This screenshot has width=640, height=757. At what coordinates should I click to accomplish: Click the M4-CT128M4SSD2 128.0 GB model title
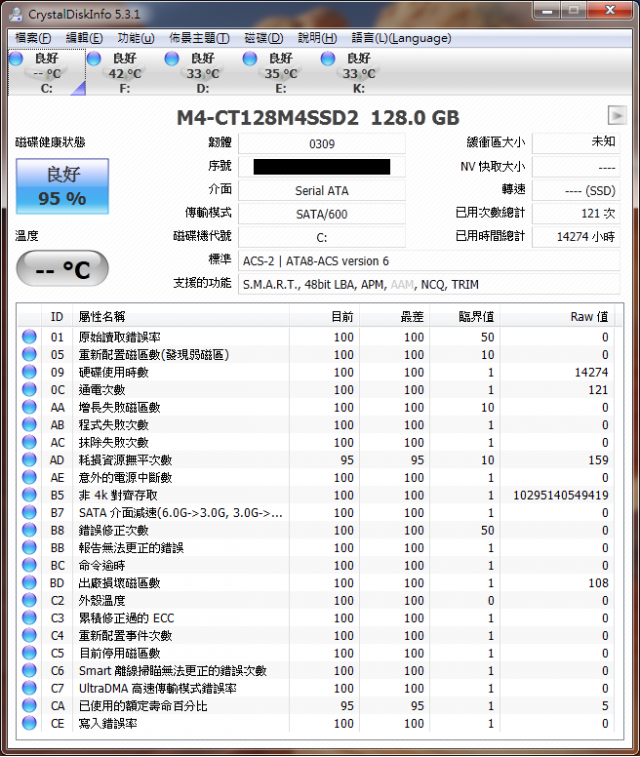(x=318, y=117)
